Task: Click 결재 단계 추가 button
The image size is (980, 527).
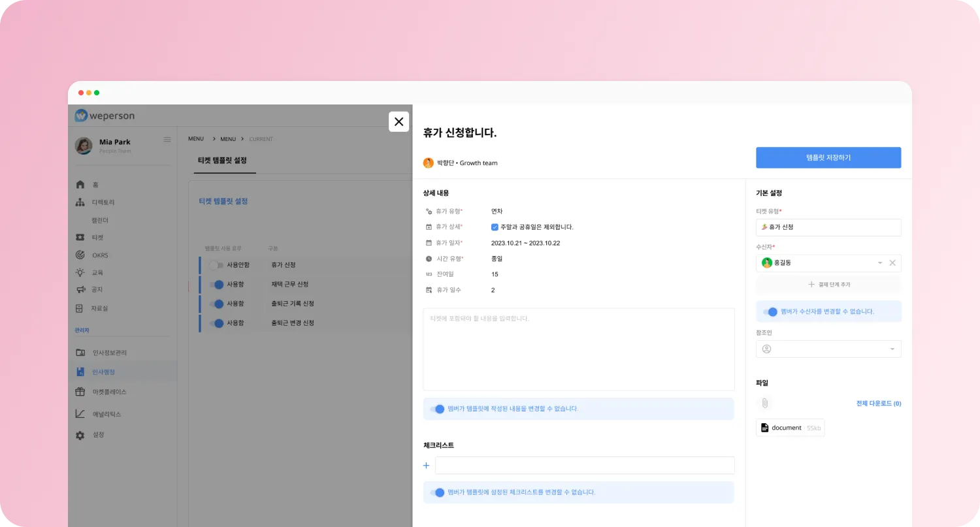Action: pos(828,285)
